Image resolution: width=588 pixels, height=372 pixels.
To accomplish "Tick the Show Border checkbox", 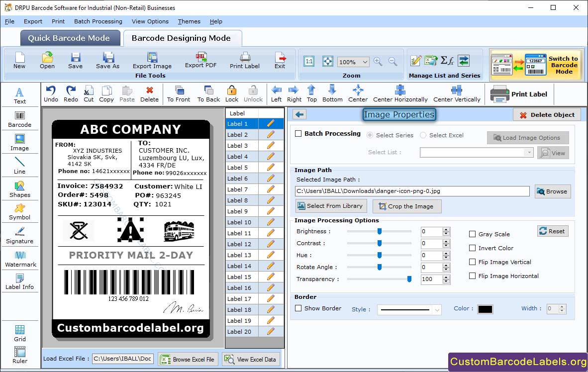I will 298,308.
